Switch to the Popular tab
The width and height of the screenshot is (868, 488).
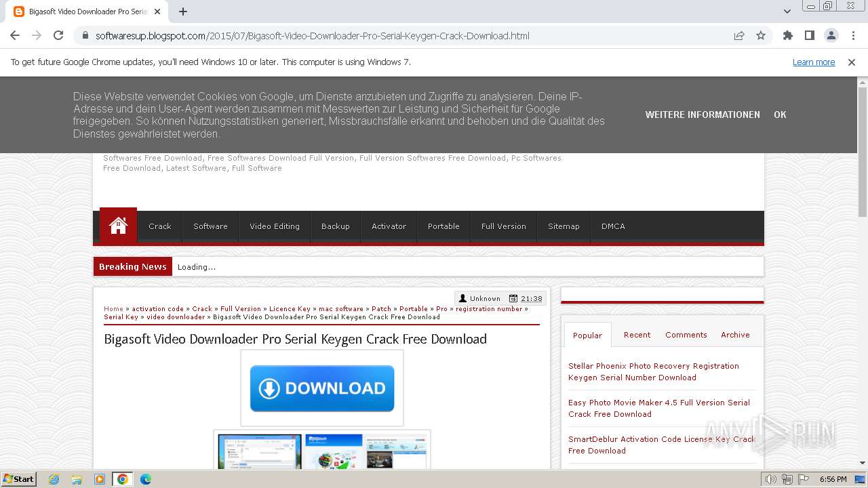coord(587,335)
